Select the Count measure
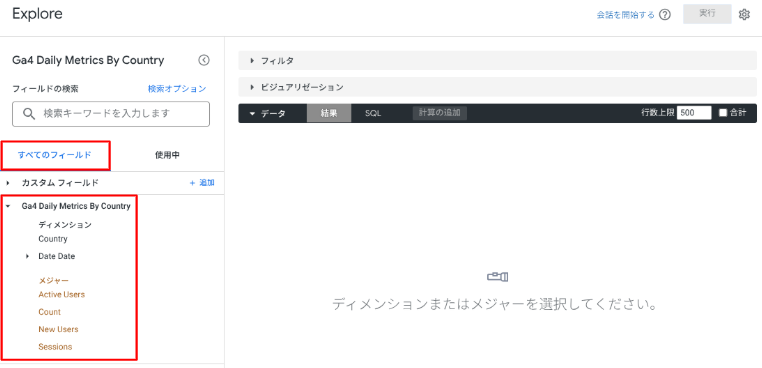 (50, 312)
